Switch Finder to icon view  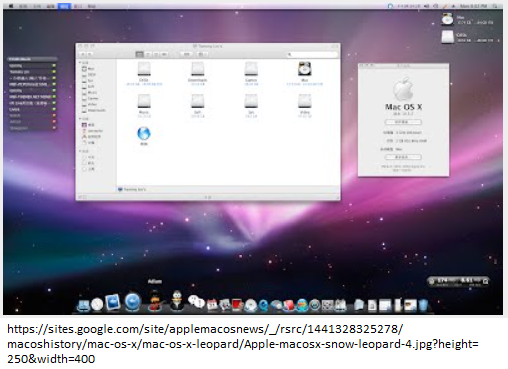coord(139,54)
